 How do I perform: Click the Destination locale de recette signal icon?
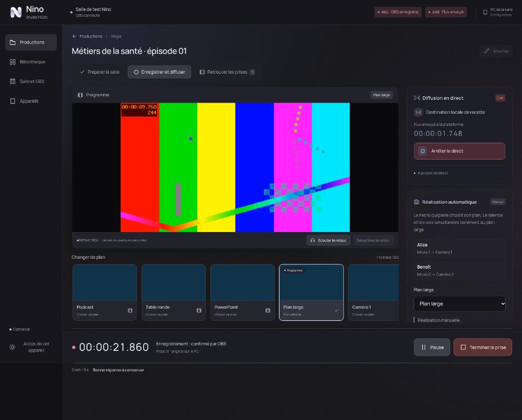point(418,112)
